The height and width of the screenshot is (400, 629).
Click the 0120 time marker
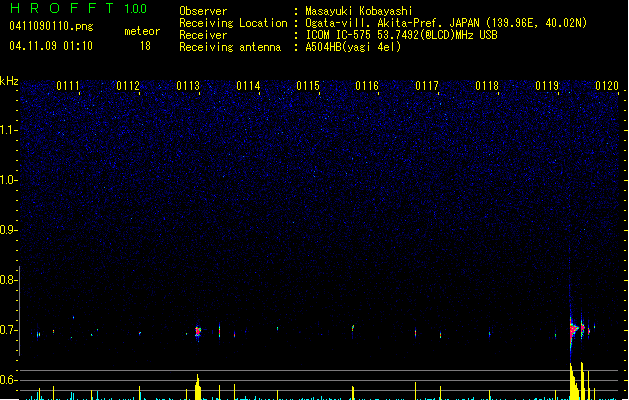point(607,86)
